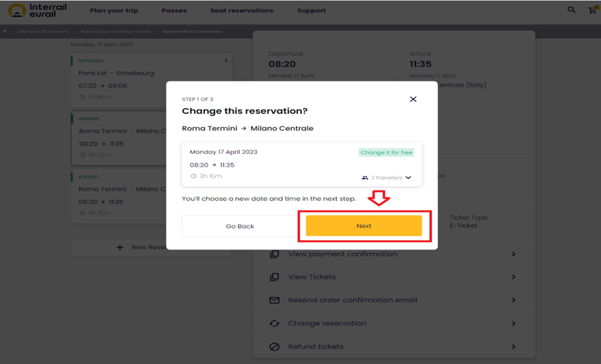Expand the refunded Paris Est reservation chevron

pyautogui.click(x=226, y=61)
